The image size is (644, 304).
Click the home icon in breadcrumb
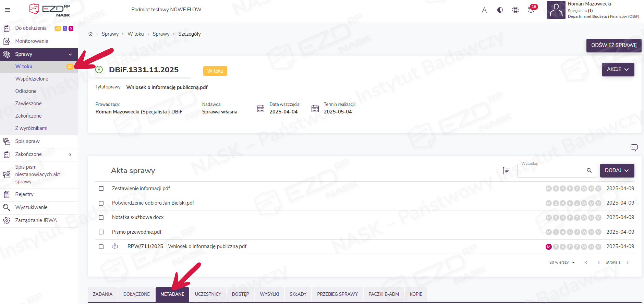(90, 34)
